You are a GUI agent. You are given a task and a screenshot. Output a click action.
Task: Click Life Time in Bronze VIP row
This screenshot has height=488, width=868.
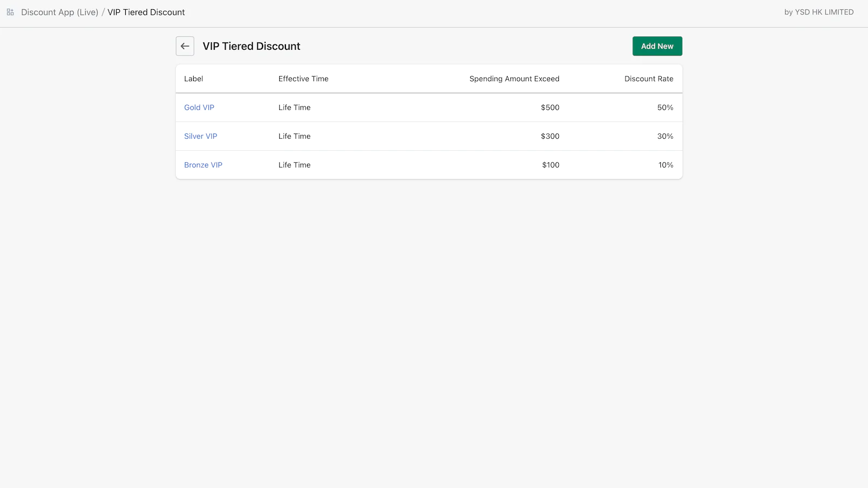(295, 165)
